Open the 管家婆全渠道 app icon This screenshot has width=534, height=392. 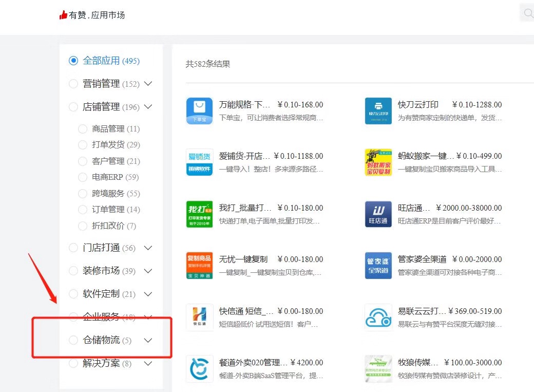point(378,266)
